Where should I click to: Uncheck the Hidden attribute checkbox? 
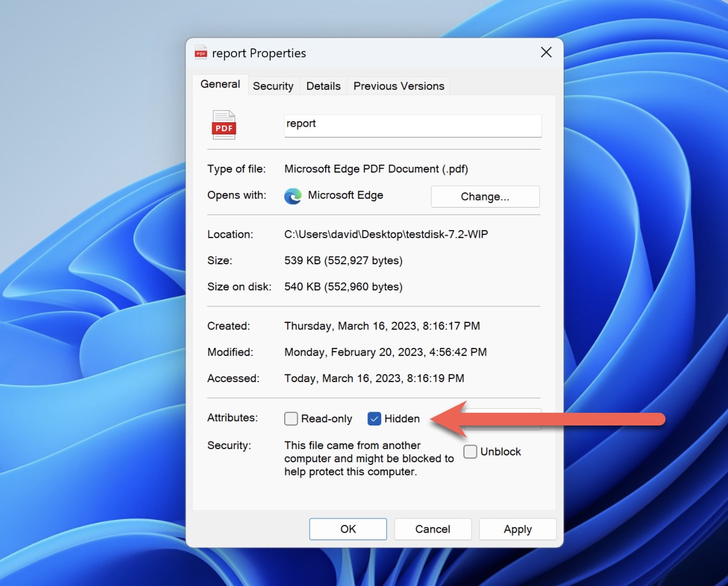pyautogui.click(x=374, y=418)
